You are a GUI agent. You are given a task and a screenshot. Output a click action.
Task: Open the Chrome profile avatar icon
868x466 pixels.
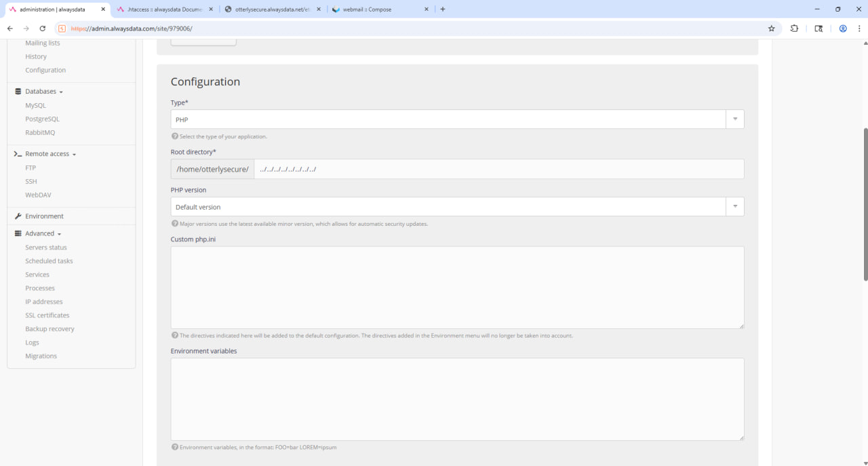point(843,28)
